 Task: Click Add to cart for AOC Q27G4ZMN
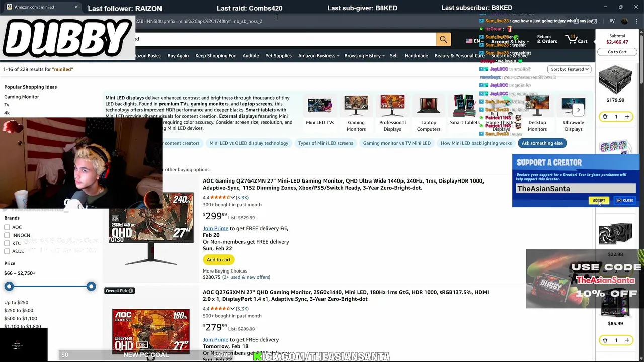218,260
